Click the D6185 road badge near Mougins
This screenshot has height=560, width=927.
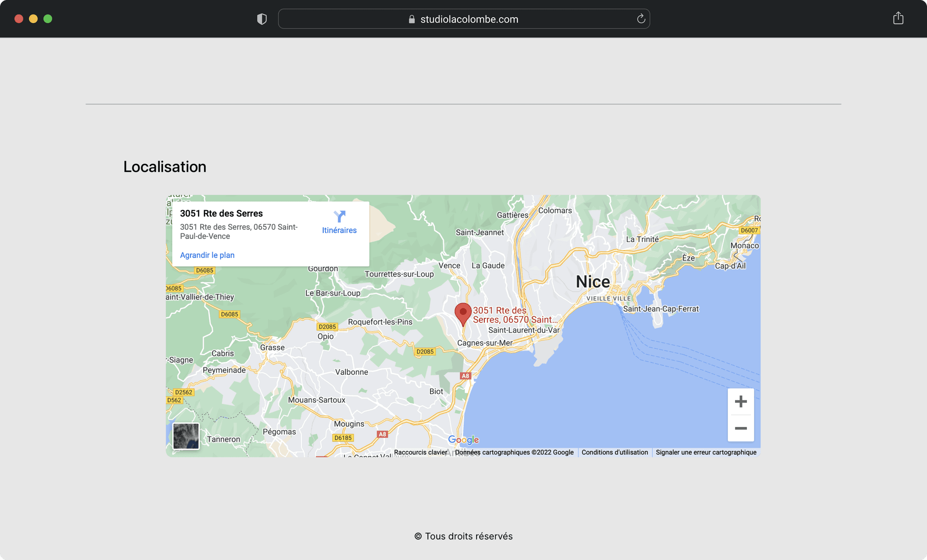(x=343, y=438)
